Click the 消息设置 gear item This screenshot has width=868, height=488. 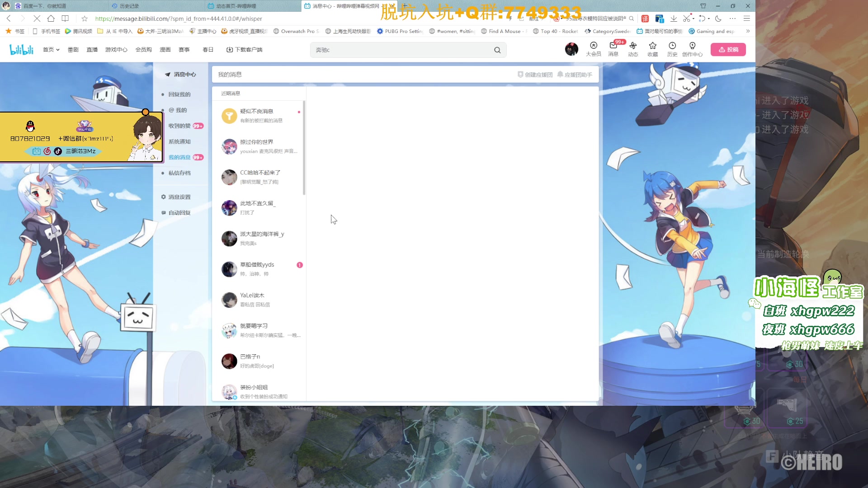[176, 197]
